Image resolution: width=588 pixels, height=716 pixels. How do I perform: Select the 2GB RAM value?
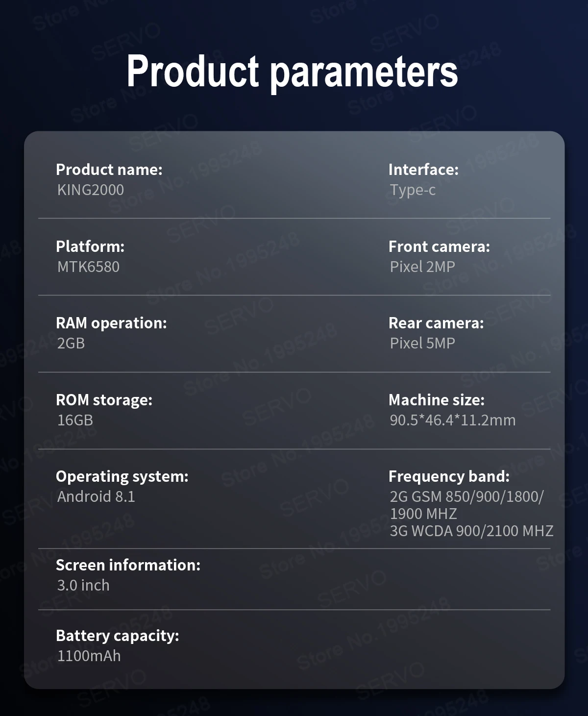click(71, 344)
